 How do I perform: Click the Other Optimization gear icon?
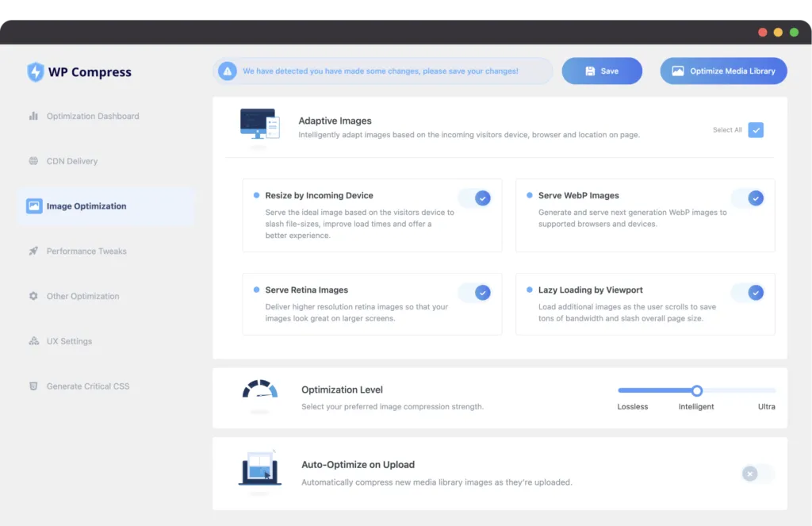tap(33, 296)
